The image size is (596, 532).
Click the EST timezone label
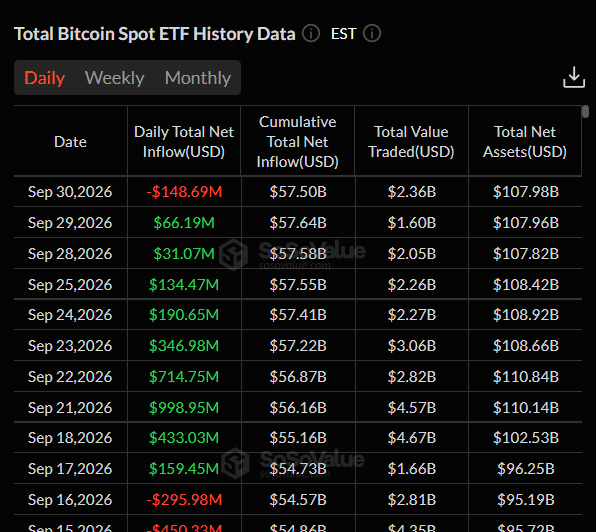tap(343, 34)
